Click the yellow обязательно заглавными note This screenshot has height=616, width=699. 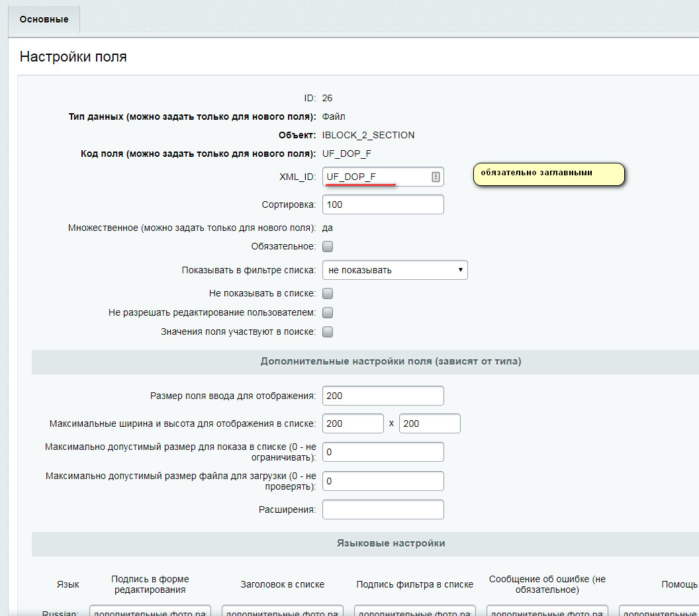pos(548,174)
